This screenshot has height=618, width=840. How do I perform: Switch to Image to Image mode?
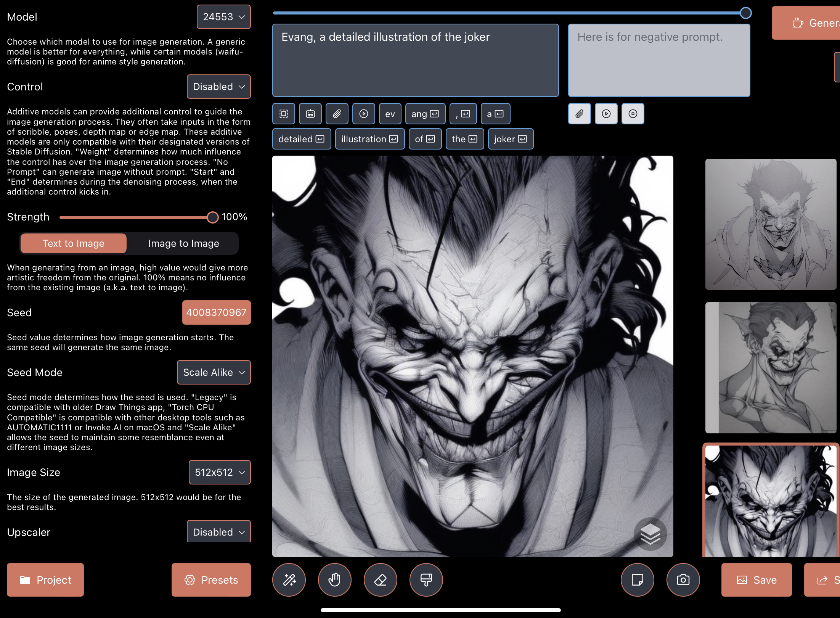coord(183,243)
